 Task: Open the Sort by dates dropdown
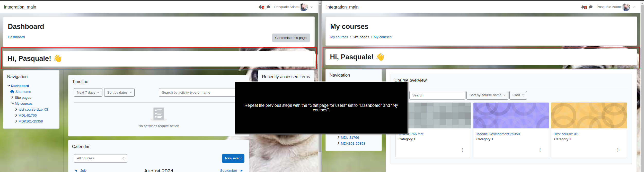tap(119, 93)
